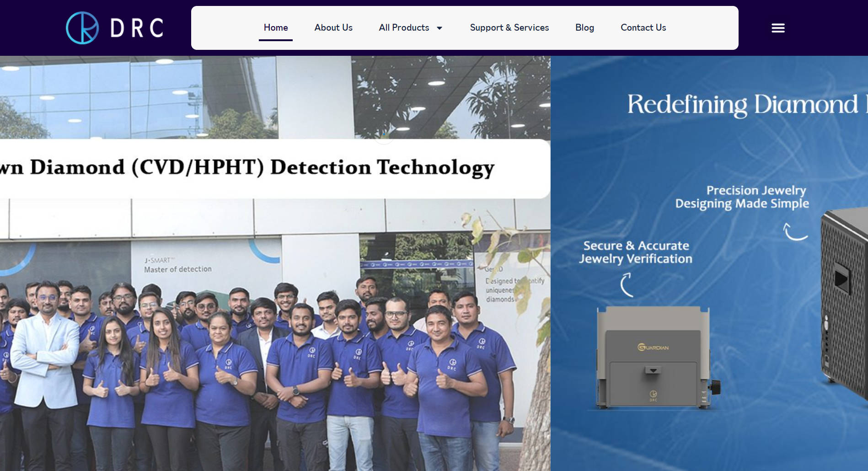
Task: Expand the All Products dropdown arrow
Action: coord(439,28)
